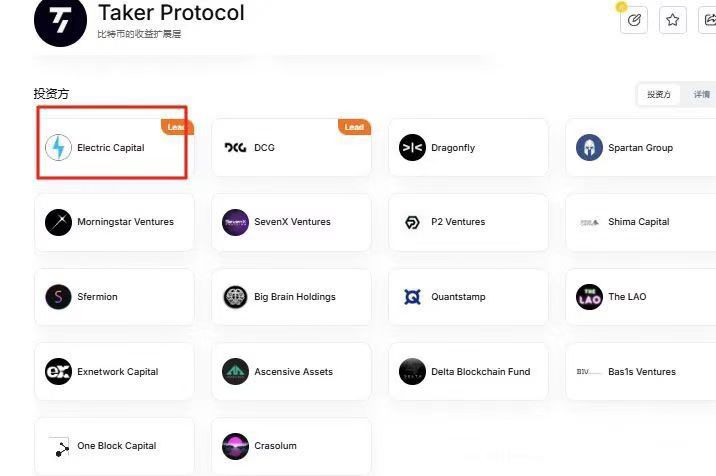This screenshot has height=476, width=716.
Task: Click The LAO logo icon
Action: coord(589,297)
